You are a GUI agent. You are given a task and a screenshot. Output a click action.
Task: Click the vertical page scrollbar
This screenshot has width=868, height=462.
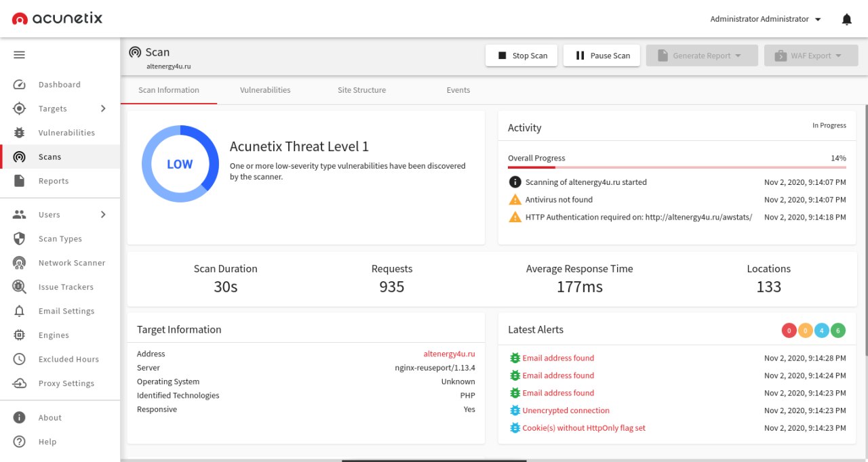(865, 230)
